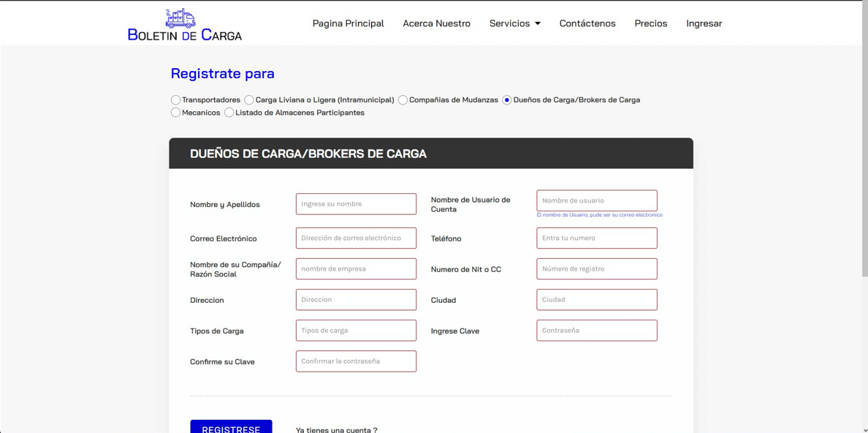Click the Nombre y Apellidos input field
The image size is (868, 433).
356,204
